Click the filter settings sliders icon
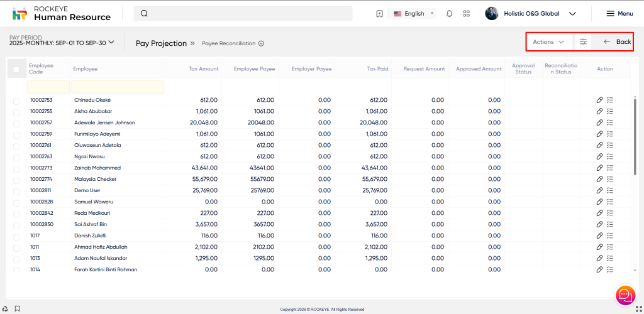 coord(583,42)
